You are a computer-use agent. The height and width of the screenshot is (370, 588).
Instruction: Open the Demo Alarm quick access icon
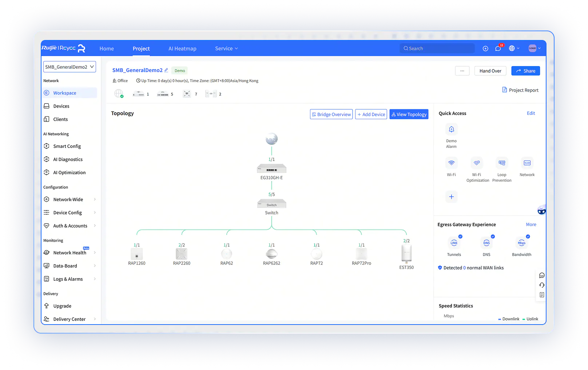coord(451,129)
